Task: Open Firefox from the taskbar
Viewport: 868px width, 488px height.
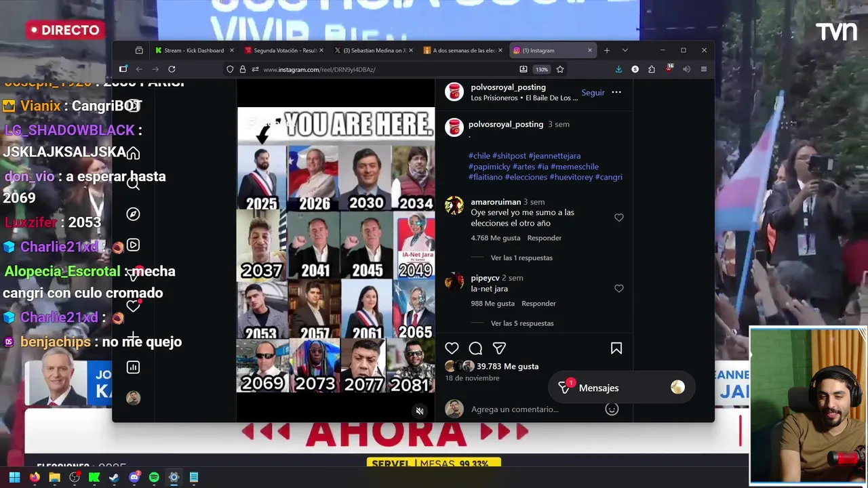Action: (35, 477)
